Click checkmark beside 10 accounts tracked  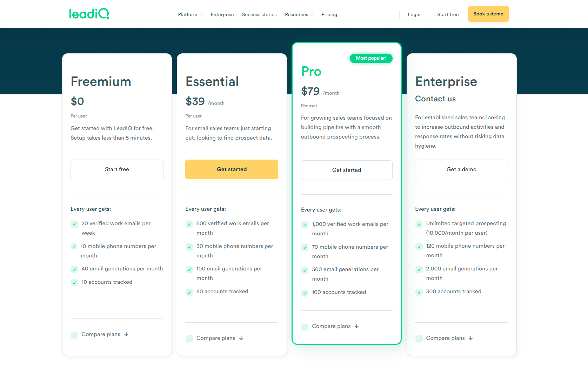pos(74,283)
